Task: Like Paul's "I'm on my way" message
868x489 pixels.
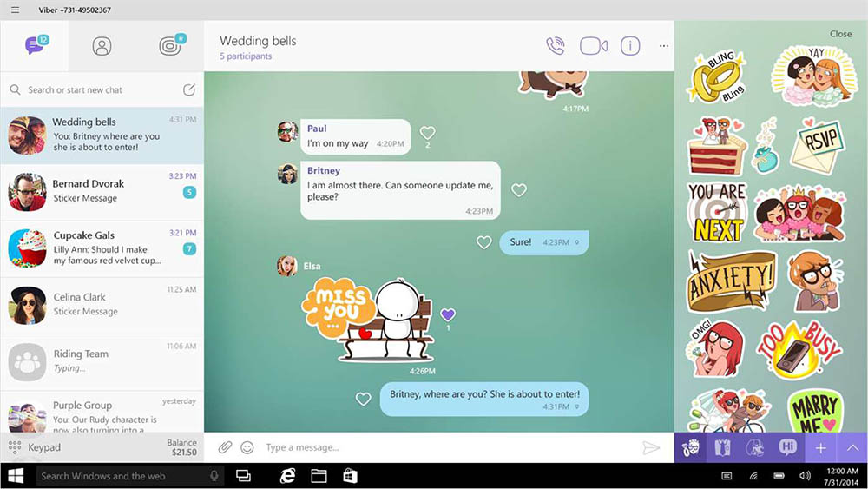Action: click(x=427, y=133)
